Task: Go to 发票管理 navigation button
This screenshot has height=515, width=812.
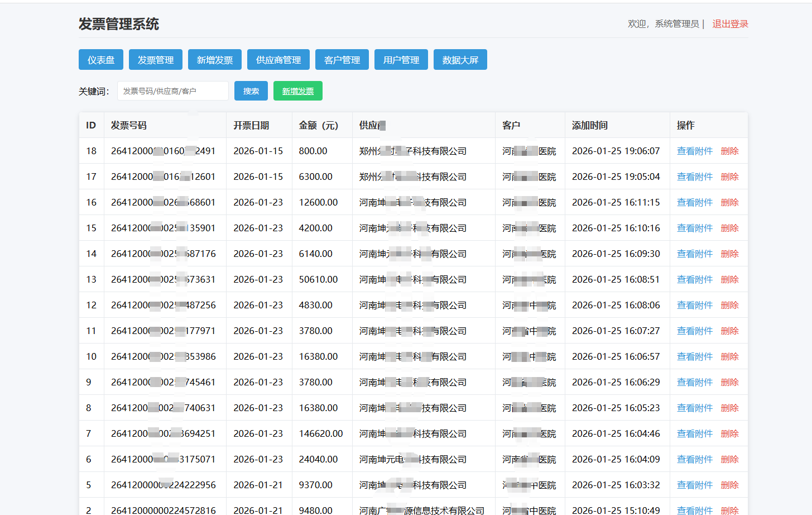Action: [156, 60]
